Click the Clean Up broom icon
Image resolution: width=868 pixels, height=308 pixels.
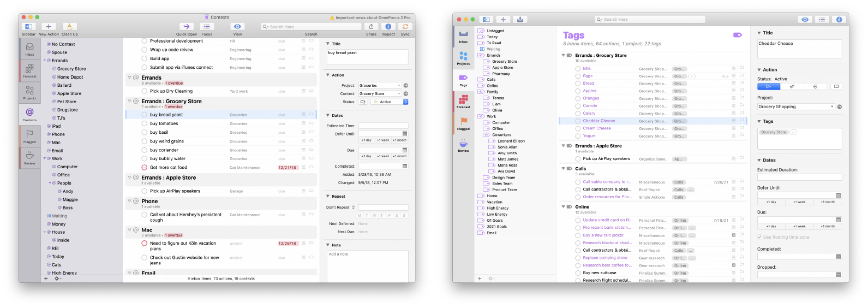[x=69, y=26]
